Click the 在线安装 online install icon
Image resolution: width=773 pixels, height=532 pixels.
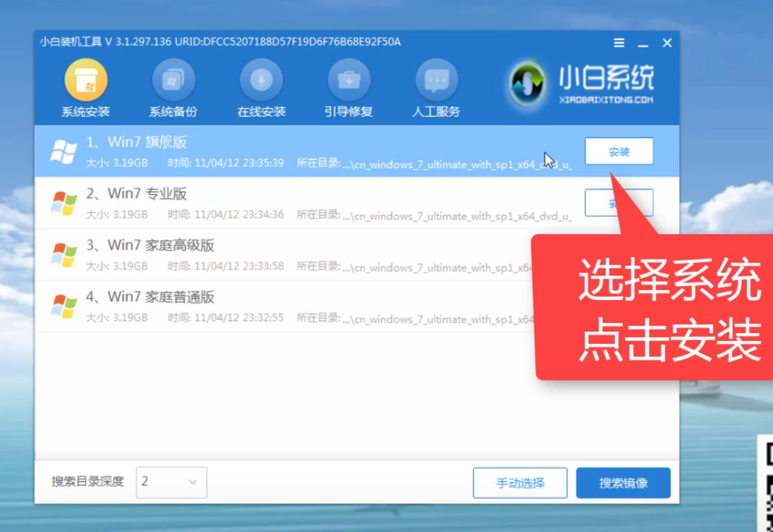[261, 81]
